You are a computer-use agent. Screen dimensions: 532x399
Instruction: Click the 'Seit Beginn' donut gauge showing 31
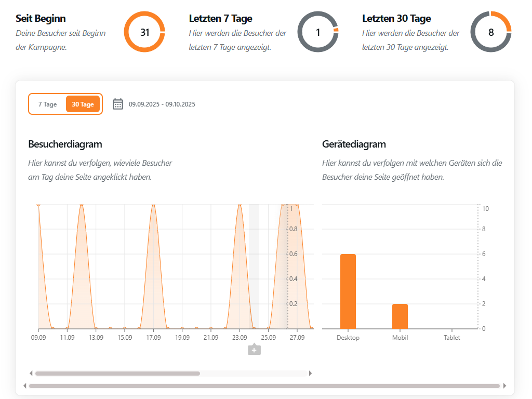coord(144,32)
